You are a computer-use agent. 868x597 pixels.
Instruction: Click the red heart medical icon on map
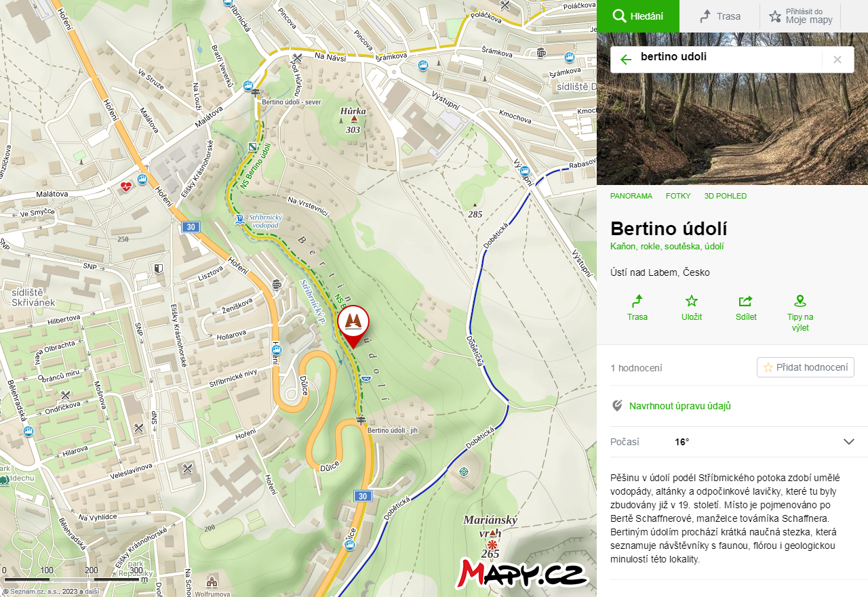click(126, 187)
